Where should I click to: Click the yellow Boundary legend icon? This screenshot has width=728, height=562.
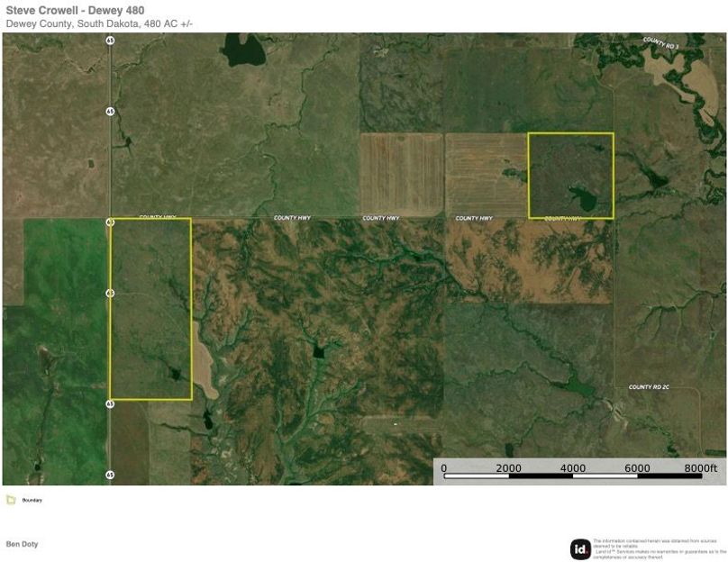point(10,500)
